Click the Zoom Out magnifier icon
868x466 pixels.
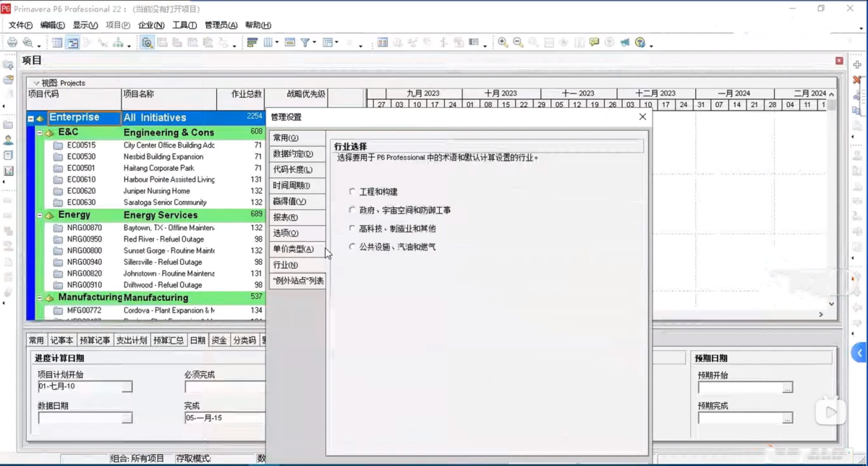(518, 43)
